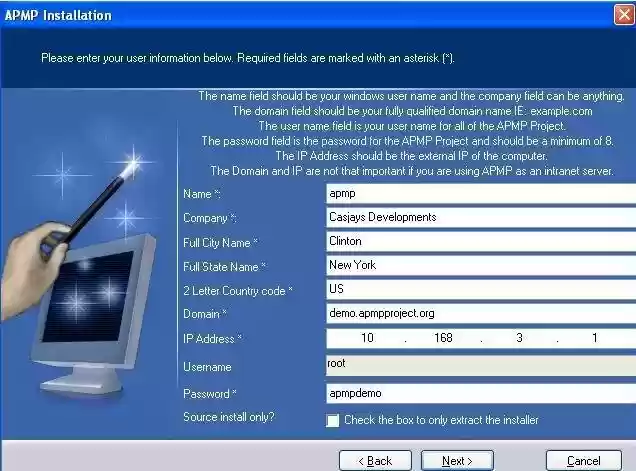Click the 'Name *:' label
636x471 pixels.
click(x=202, y=194)
